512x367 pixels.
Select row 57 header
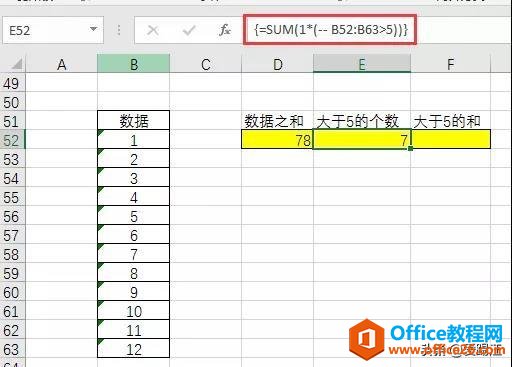pos(12,235)
